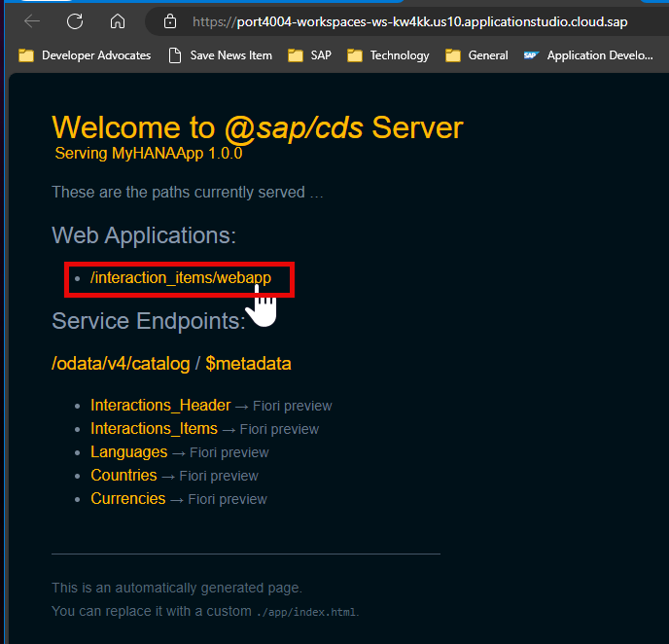Screen dimensions: 669x644
Task: Open Save News Item bookmark
Action: pos(220,55)
